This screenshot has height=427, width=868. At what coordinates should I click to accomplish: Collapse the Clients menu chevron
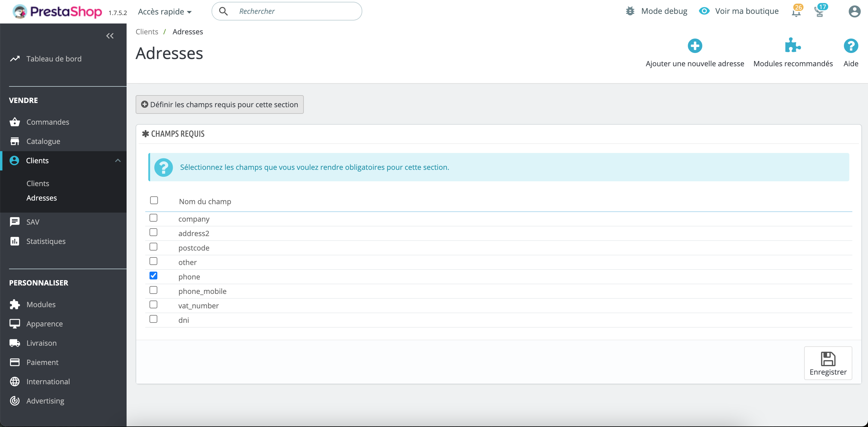118,161
